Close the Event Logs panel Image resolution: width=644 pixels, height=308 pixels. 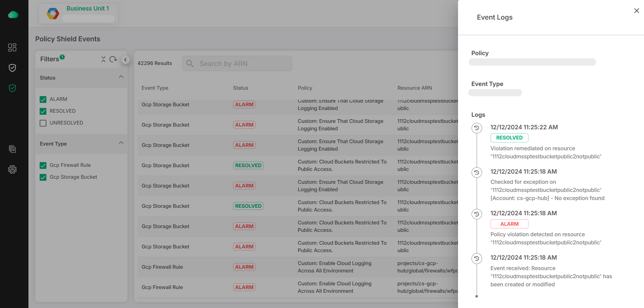coord(636,11)
